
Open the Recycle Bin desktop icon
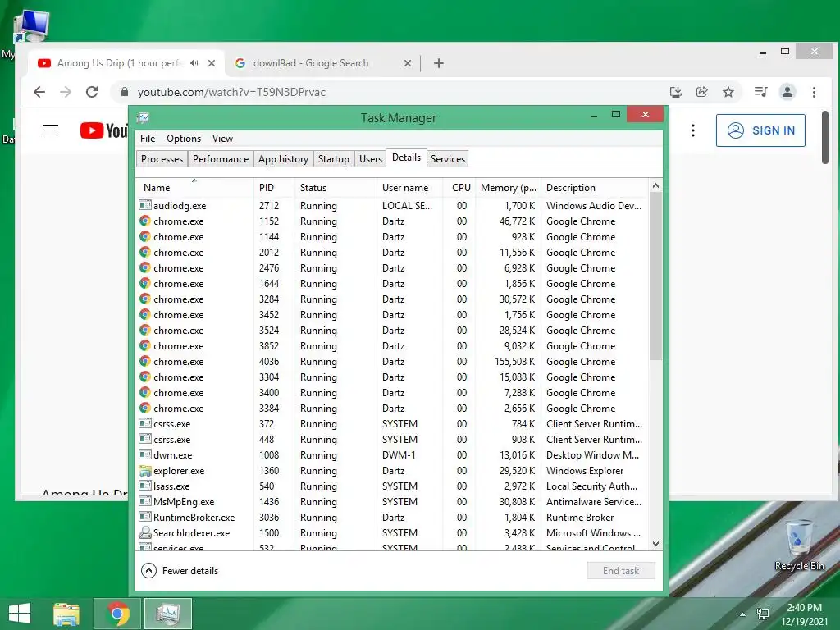pos(799,546)
